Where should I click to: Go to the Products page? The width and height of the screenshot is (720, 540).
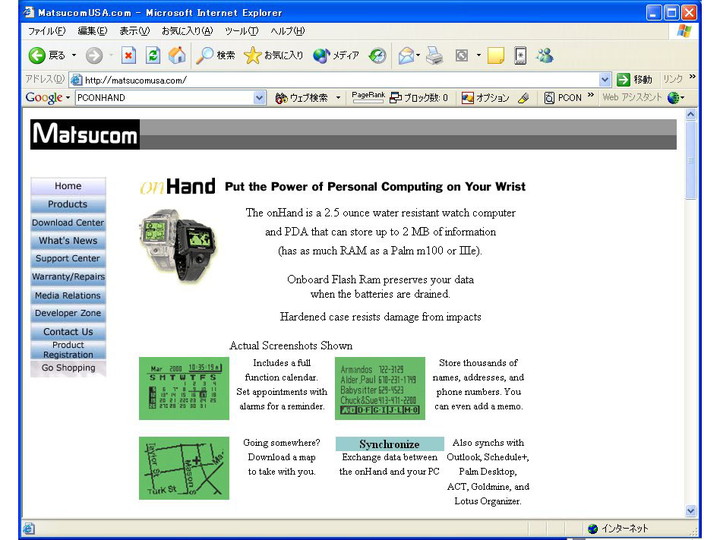click(x=68, y=204)
